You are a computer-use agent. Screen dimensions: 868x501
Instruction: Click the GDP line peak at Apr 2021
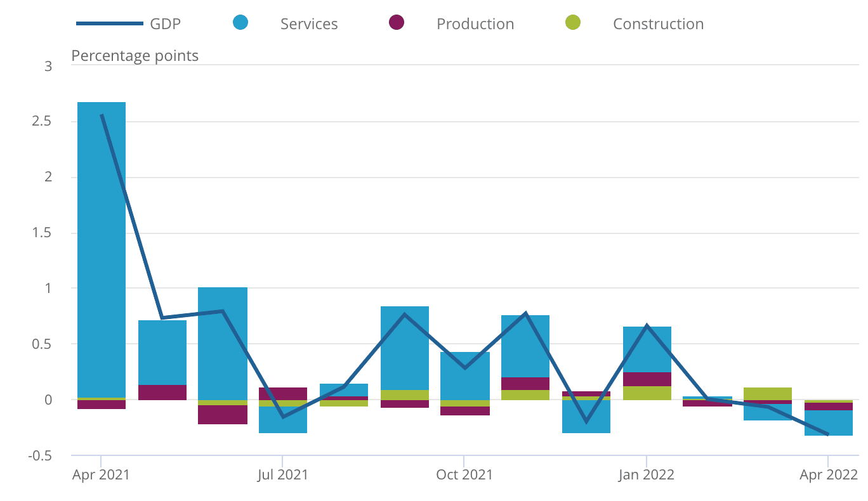pos(102,115)
